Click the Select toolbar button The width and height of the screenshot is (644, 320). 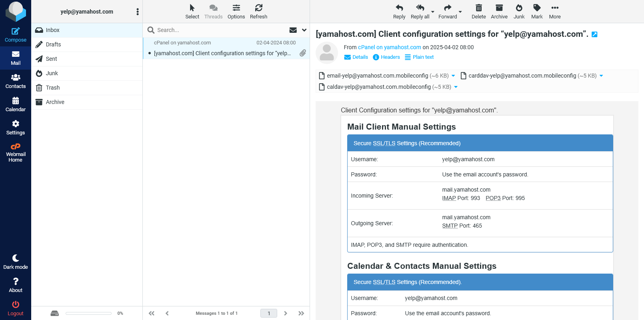click(192, 12)
